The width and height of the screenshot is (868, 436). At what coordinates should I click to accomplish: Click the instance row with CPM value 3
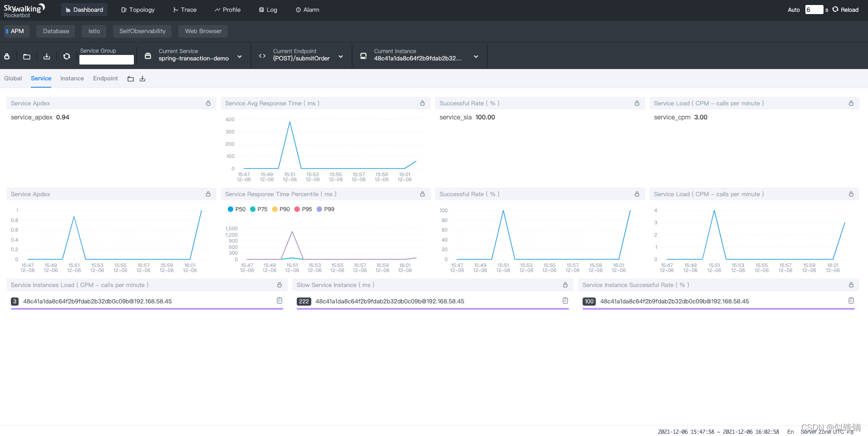(147, 302)
